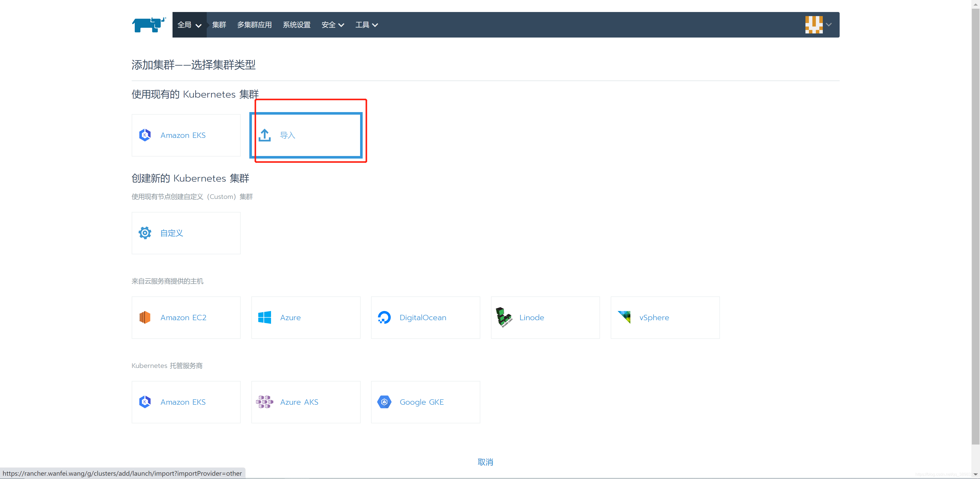Select the Google GKE card
The width and height of the screenshot is (980, 479).
(x=426, y=402)
